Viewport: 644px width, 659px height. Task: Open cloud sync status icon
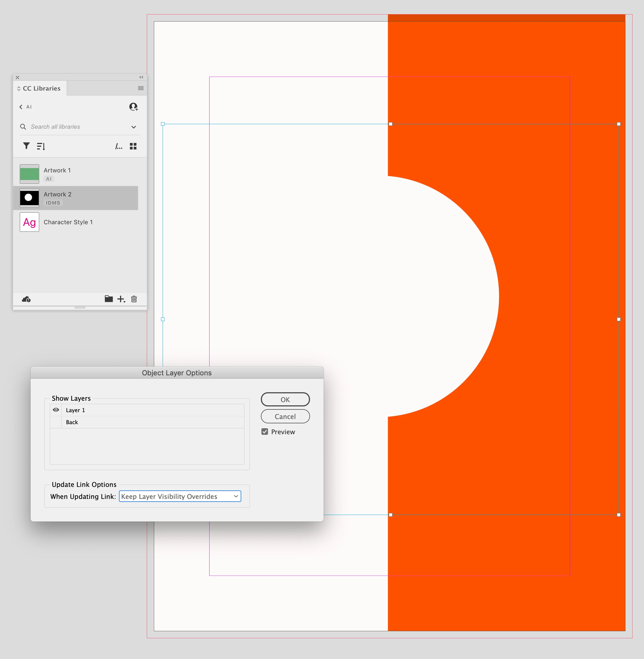click(26, 299)
